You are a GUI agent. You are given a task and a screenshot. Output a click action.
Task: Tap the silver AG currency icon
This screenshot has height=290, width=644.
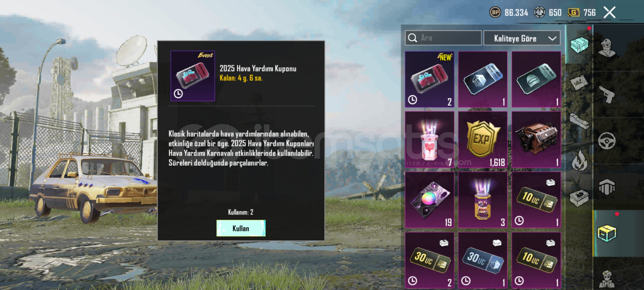pyautogui.click(x=539, y=12)
